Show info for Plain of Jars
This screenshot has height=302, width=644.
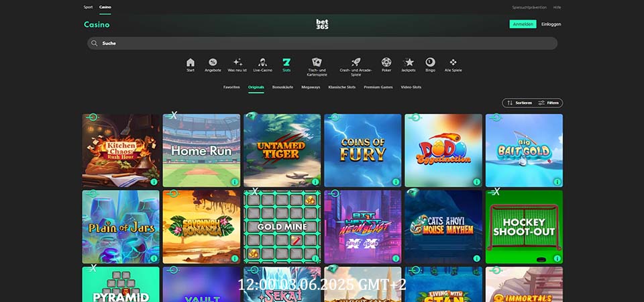pyautogui.click(x=154, y=258)
